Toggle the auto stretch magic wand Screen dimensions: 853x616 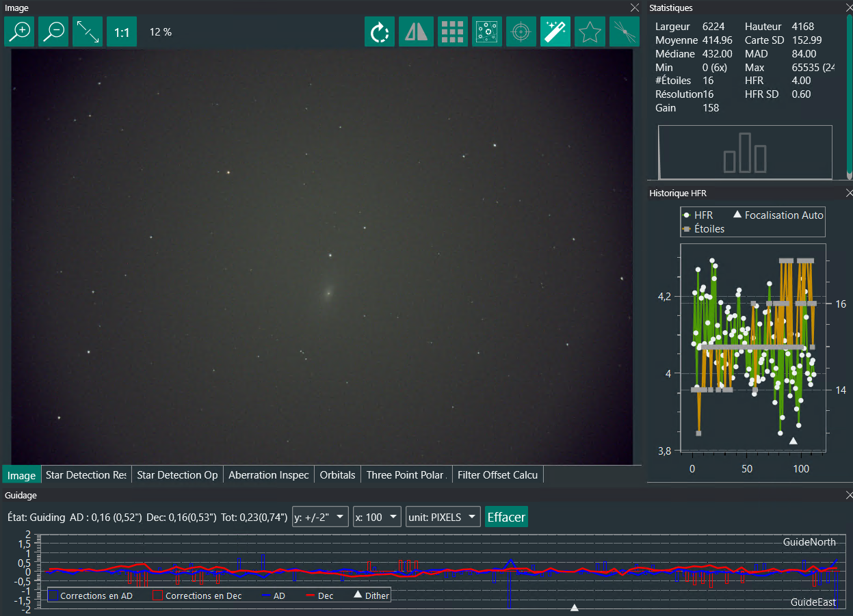(555, 32)
